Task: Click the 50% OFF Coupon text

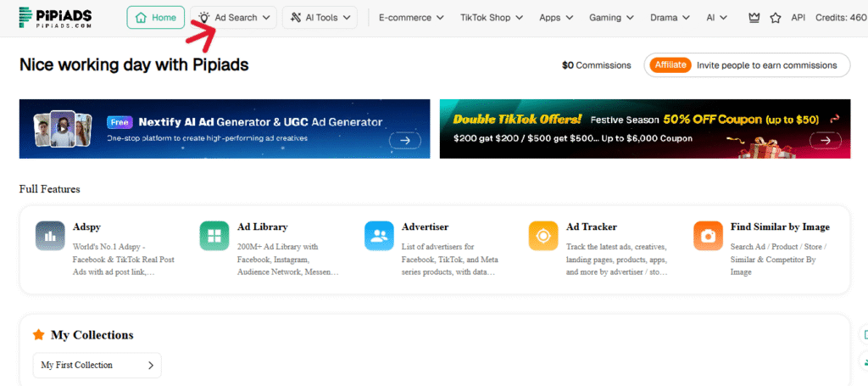Action: pyautogui.click(x=714, y=120)
